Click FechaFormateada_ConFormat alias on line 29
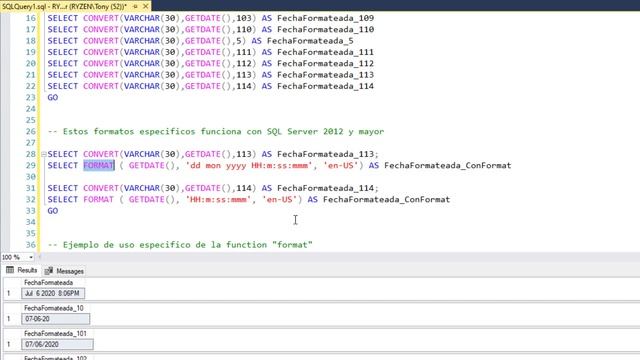640x360 pixels. click(x=448, y=165)
